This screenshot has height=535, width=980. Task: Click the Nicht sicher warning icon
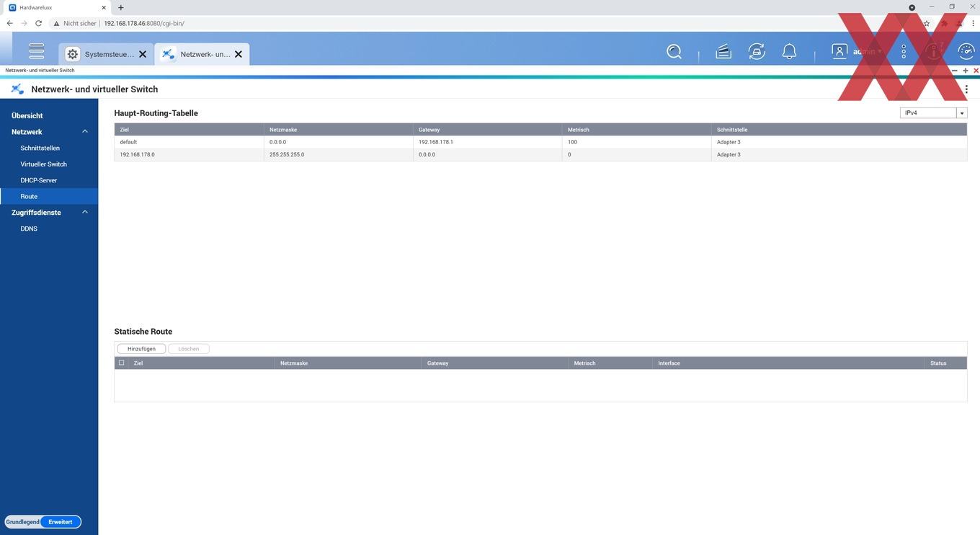click(56, 23)
